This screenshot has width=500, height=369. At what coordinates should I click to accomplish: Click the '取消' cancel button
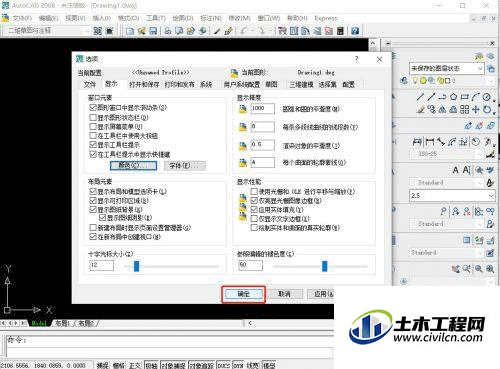coord(284,294)
